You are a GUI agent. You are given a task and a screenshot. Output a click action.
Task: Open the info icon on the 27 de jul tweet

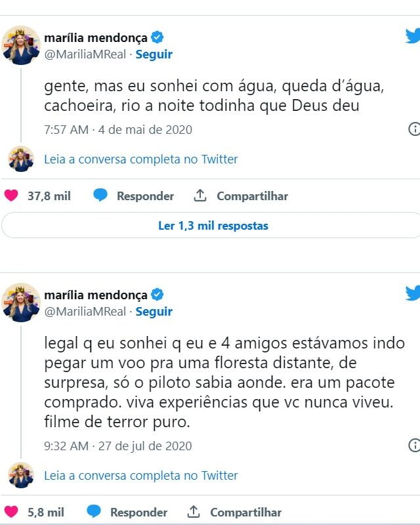click(x=414, y=445)
